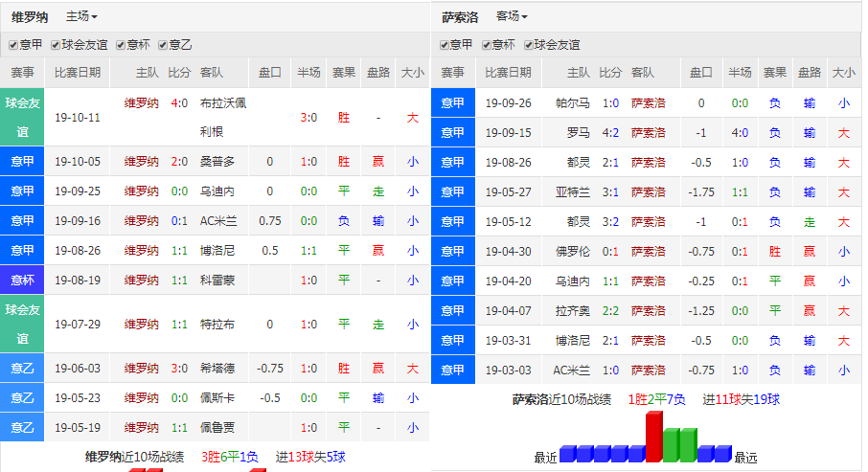868x472 pixels.
Task: Open 帕尔马 team link
Action: (x=572, y=103)
